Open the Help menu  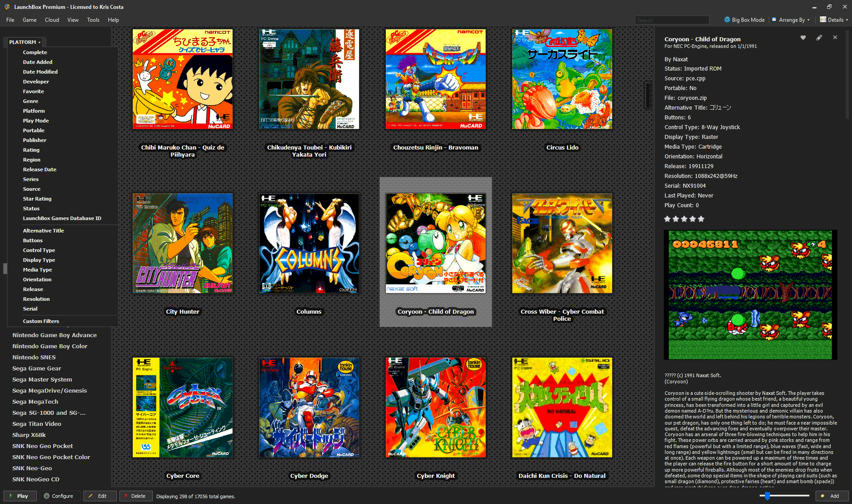(x=113, y=20)
